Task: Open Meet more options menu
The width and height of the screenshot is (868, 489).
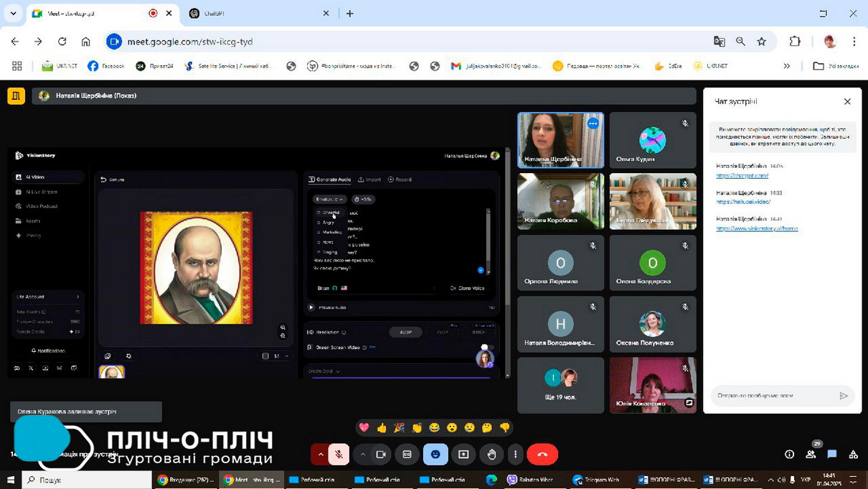Action: coord(515,455)
